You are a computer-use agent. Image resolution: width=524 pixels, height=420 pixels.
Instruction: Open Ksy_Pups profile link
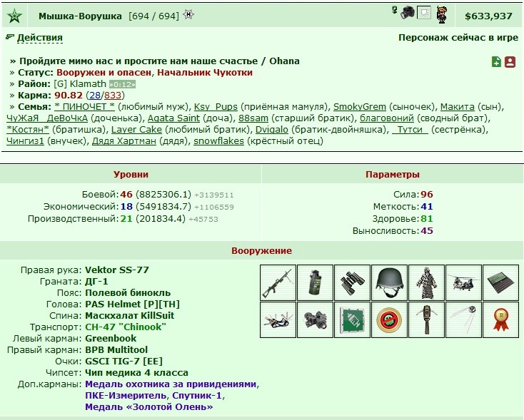coord(216,106)
